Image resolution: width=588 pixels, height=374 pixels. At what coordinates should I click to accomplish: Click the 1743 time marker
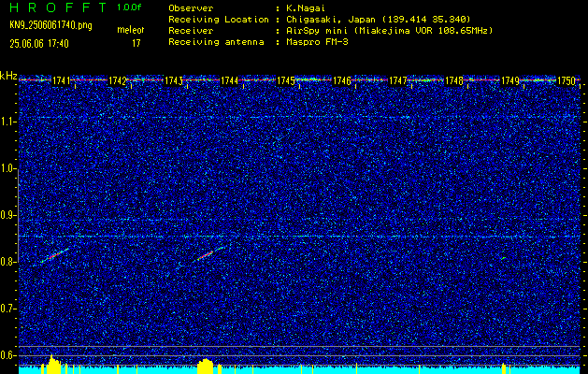pos(173,80)
